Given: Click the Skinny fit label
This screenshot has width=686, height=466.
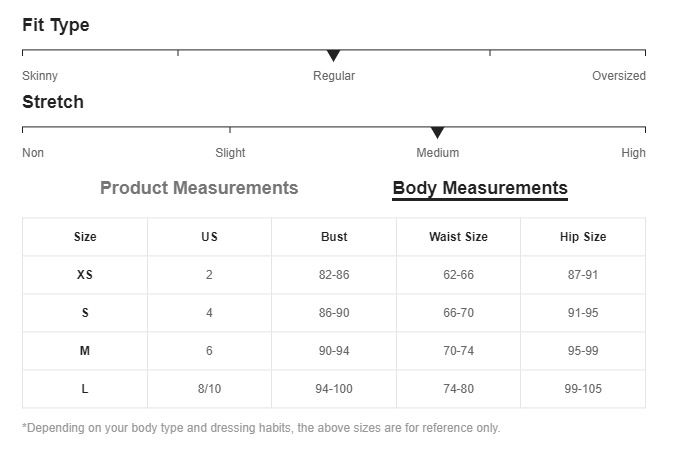Looking at the screenshot, I should (x=40, y=76).
